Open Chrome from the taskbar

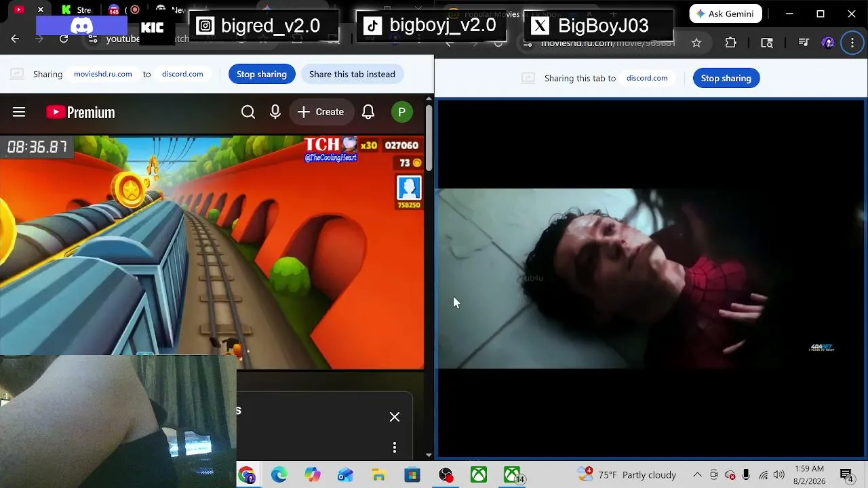click(246, 475)
